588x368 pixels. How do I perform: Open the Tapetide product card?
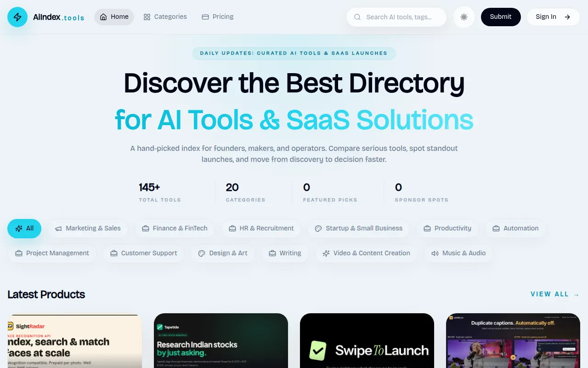221,341
